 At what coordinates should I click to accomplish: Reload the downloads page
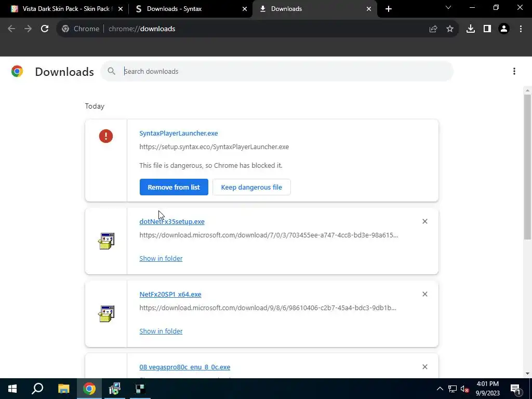(x=45, y=29)
